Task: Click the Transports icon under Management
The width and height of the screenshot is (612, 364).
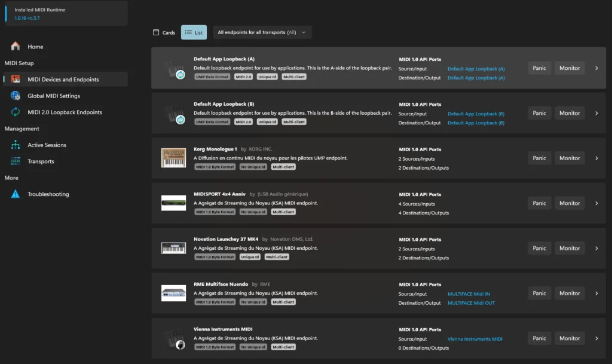Action: (x=16, y=161)
